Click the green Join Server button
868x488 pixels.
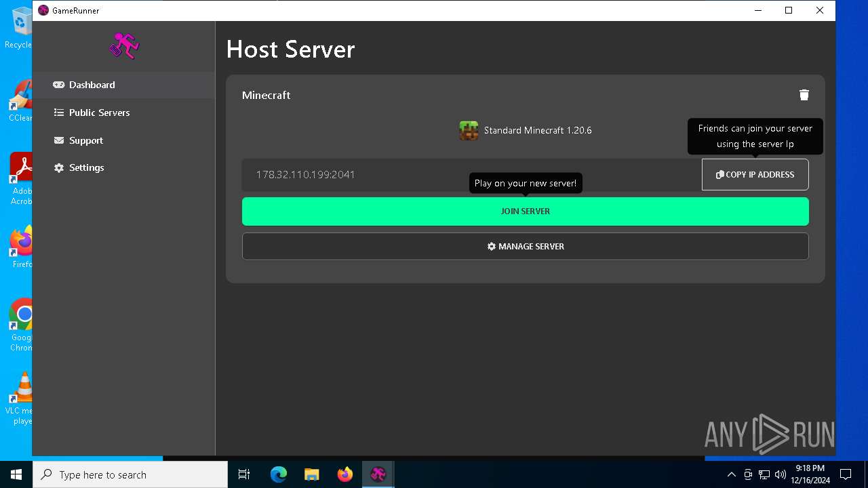click(x=526, y=211)
